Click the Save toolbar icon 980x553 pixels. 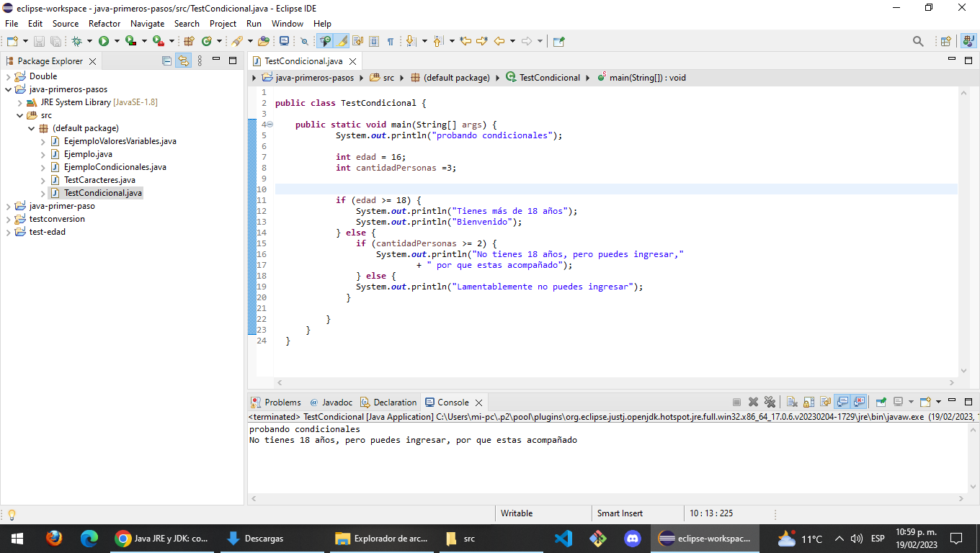[39, 42]
